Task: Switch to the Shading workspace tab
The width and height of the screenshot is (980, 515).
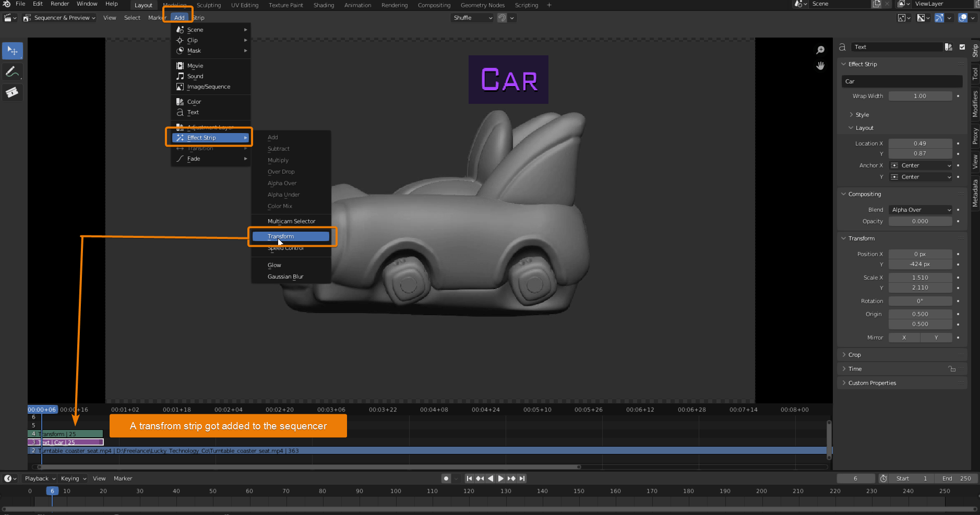Action: coord(324,5)
